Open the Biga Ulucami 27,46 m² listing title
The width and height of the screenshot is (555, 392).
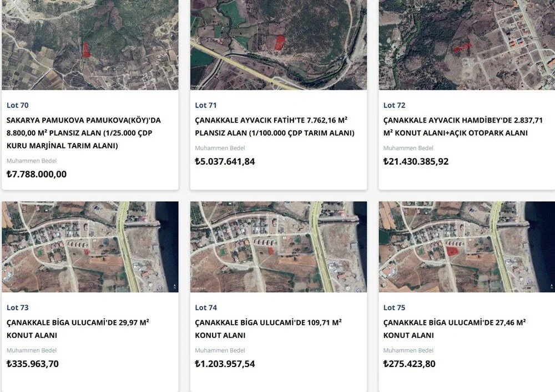point(454,329)
